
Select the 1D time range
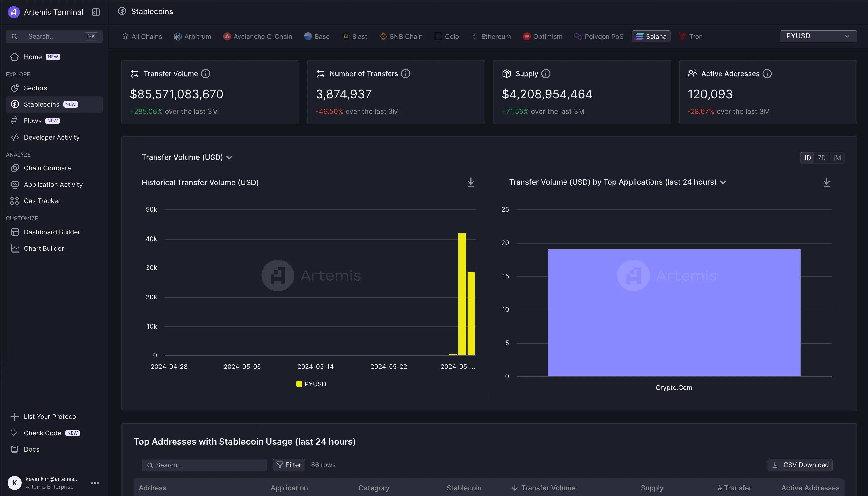pyautogui.click(x=807, y=158)
